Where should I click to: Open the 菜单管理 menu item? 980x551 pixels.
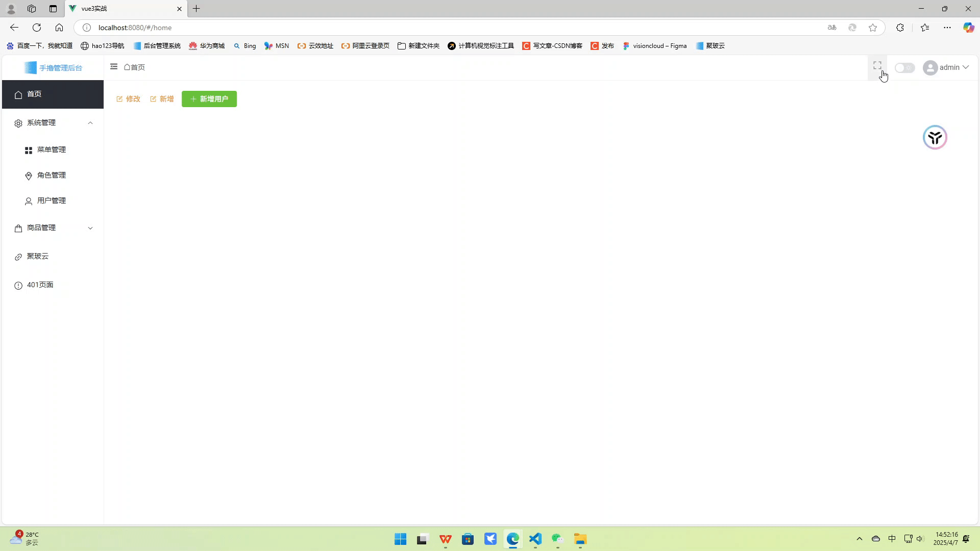click(51, 150)
